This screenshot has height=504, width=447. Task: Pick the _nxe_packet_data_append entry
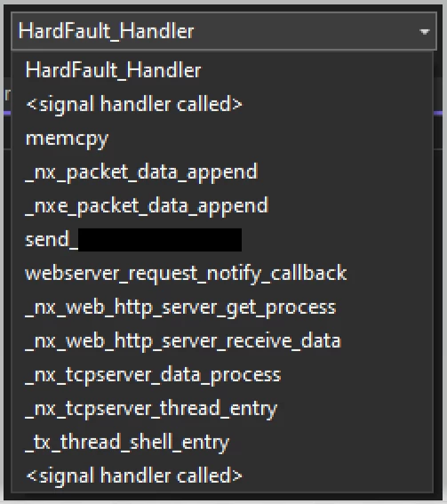pyautogui.click(x=223, y=205)
